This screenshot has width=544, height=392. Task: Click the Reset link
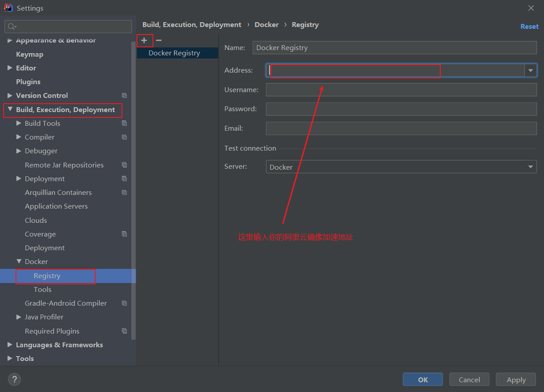click(529, 27)
